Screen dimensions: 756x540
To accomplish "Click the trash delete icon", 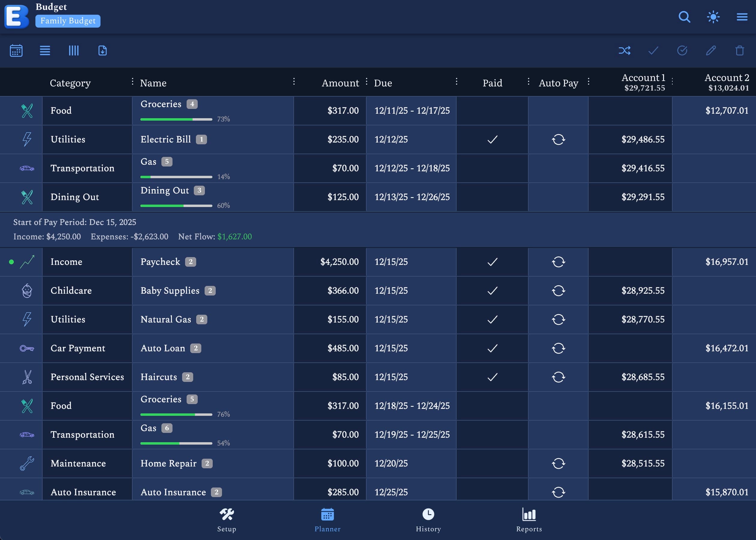I will pyautogui.click(x=739, y=50).
